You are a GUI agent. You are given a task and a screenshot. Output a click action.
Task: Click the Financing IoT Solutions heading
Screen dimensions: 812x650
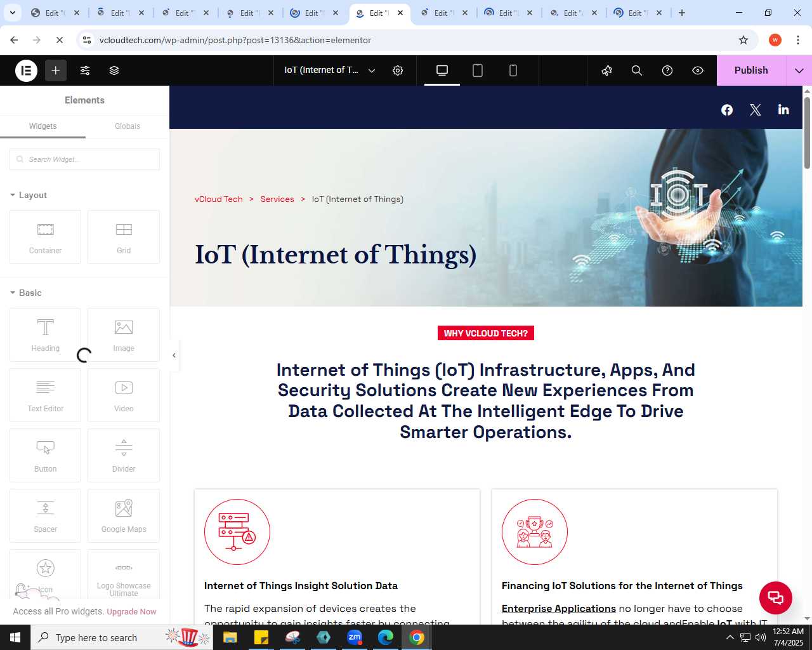622,586
